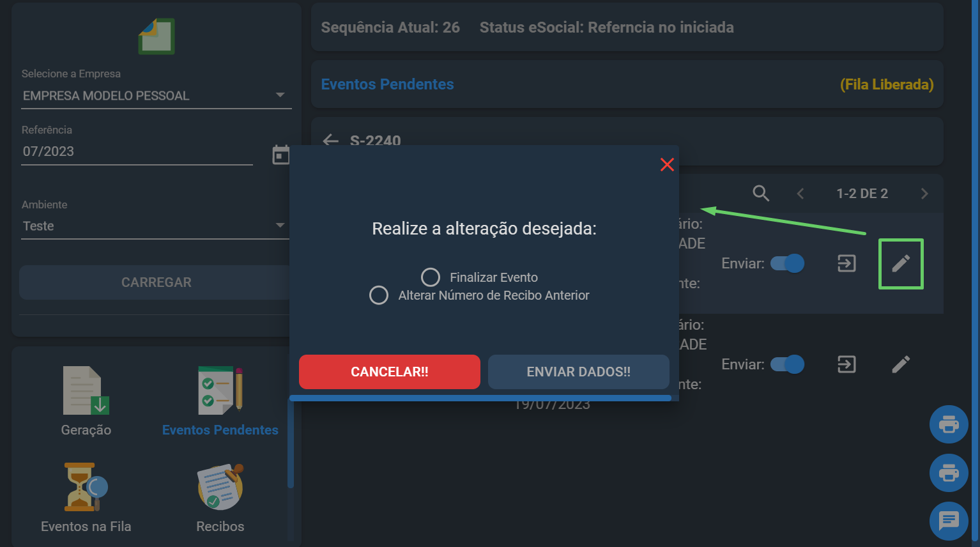Screen dimensions: 980x547
Task: Click the Eventos Pendentes header title
Action: click(x=387, y=84)
